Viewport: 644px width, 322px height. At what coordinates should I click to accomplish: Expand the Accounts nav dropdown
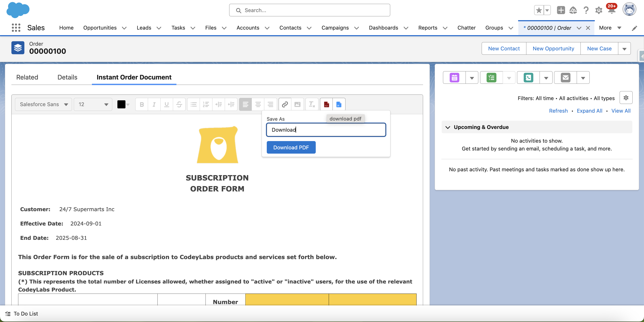(x=267, y=28)
